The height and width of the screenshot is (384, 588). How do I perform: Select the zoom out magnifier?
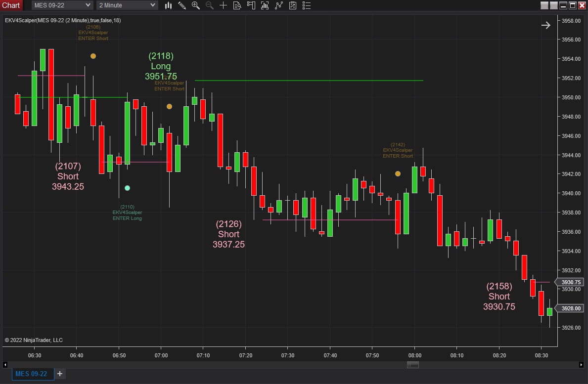(x=210, y=5)
